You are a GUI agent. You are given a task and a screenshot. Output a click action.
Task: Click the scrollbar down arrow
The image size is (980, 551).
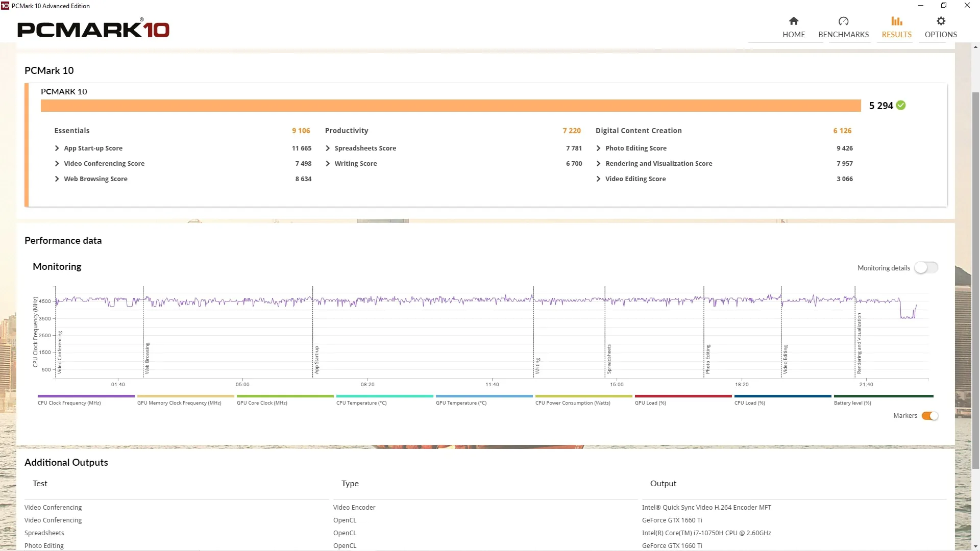(975, 546)
